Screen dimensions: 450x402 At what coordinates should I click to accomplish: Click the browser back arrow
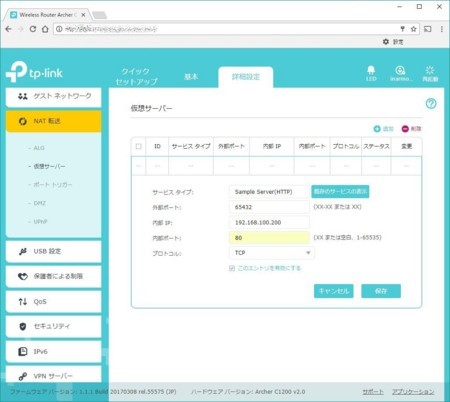pos(9,29)
